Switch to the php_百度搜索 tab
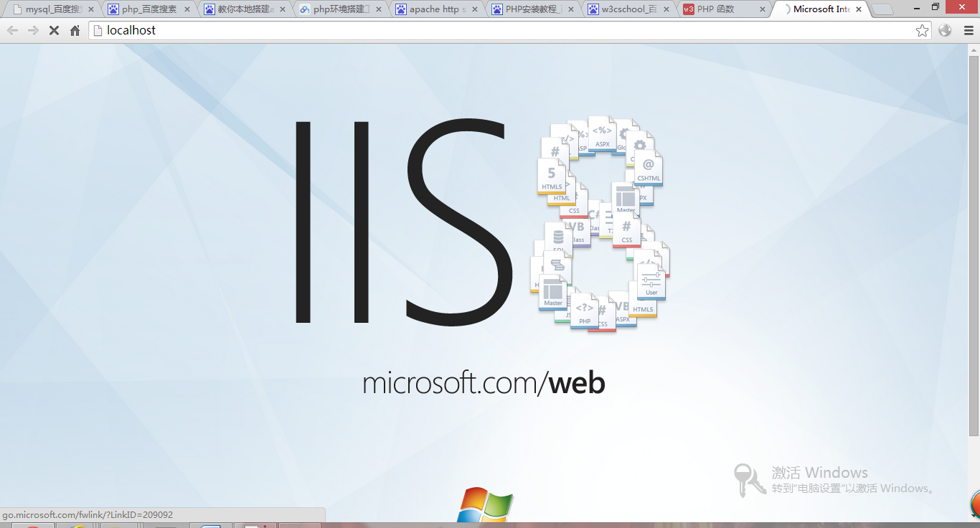Screen dimensions: 980x528 (149, 9)
